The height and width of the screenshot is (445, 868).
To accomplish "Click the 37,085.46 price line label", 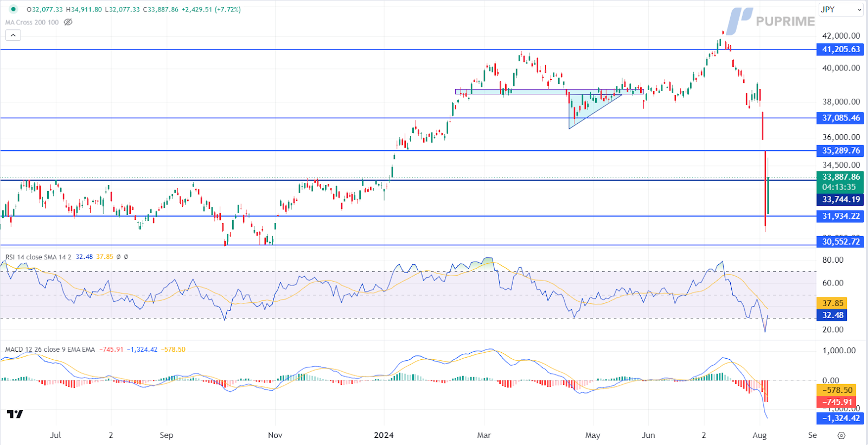I will [x=840, y=118].
